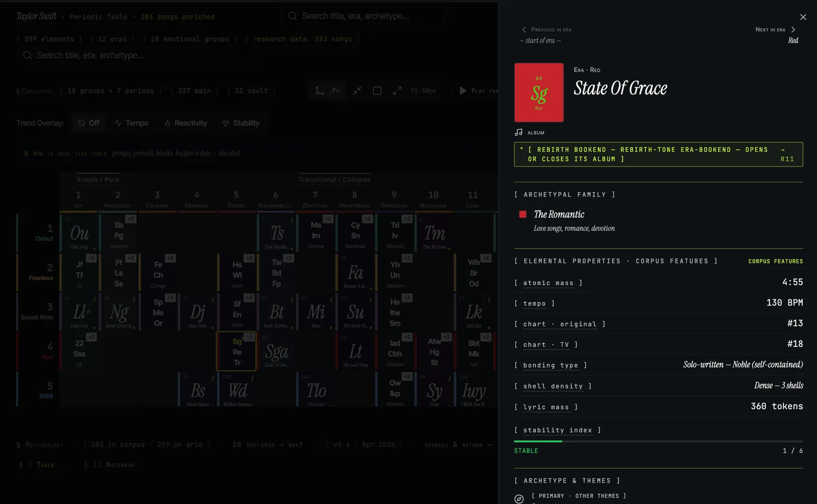This screenshot has height=504, width=817.
Task: Enable the Stability trend overlay
Action: 241,123
